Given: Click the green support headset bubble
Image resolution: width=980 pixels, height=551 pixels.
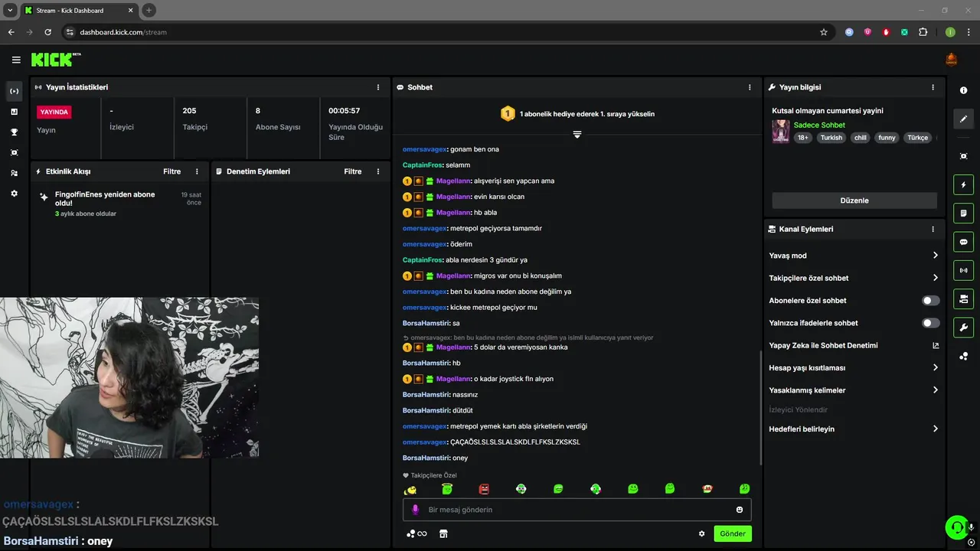Looking at the screenshot, I should click(955, 527).
